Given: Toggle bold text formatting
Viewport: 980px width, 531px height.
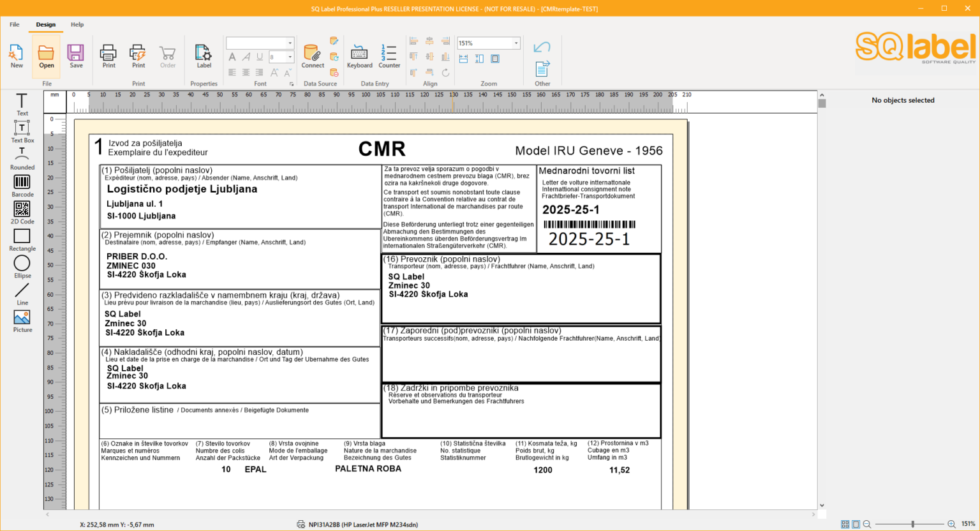Looking at the screenshot, I should coord(232,57).
